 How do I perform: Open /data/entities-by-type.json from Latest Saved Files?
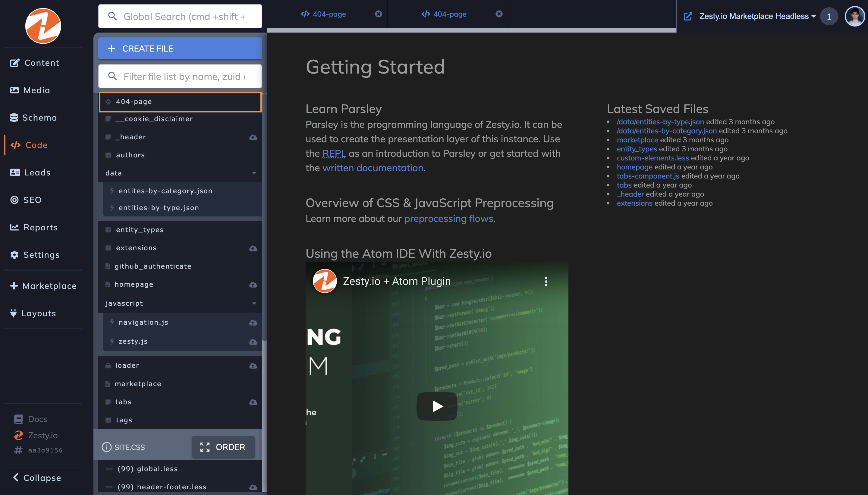[x=660, y=122]
